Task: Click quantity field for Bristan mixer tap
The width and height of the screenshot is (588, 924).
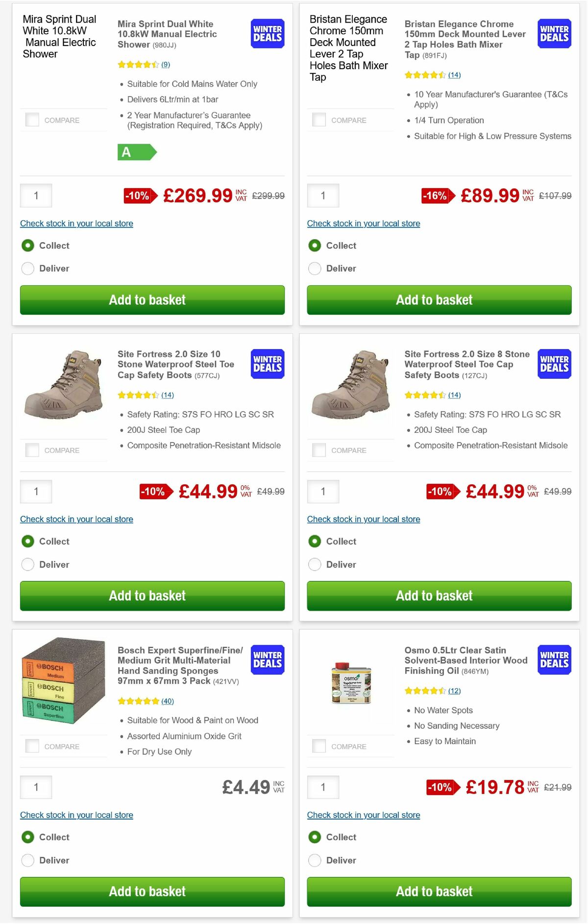Action: pyautogui.click(x=323, y=195)
